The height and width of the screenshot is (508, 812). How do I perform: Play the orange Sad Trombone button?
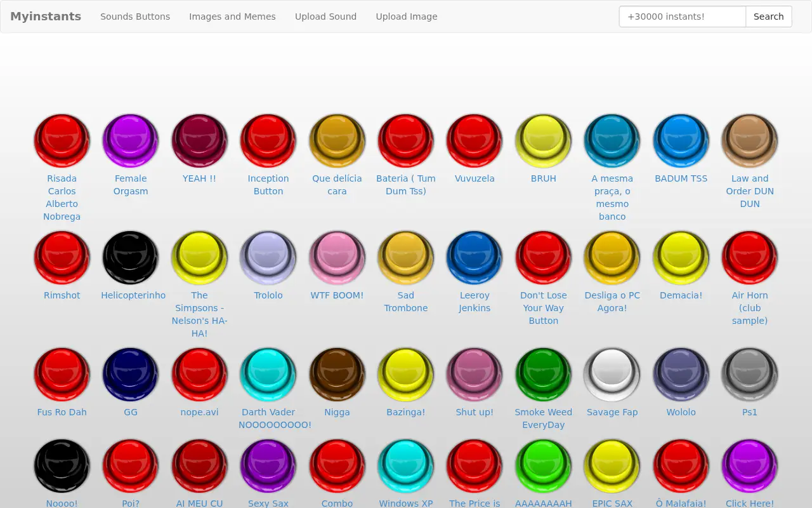point(406,258)
